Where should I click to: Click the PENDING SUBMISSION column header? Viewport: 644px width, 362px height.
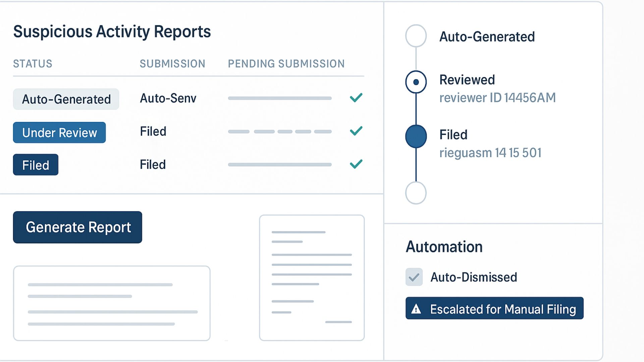click(x=286, y=64)
